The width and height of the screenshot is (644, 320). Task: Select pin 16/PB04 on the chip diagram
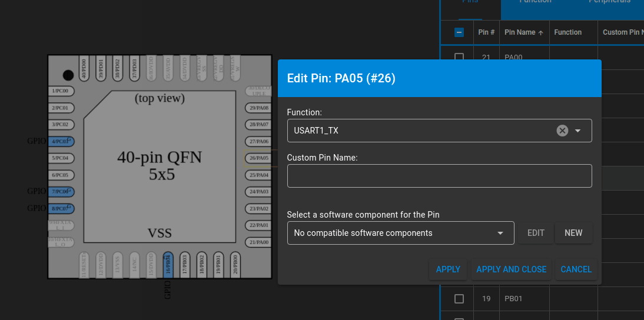point(168,265)
